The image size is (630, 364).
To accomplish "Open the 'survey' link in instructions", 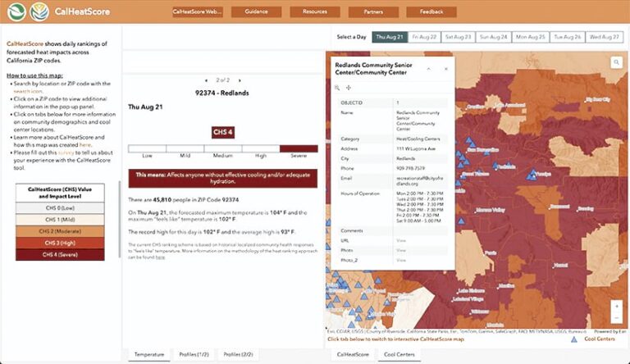I will pos(66,152).
